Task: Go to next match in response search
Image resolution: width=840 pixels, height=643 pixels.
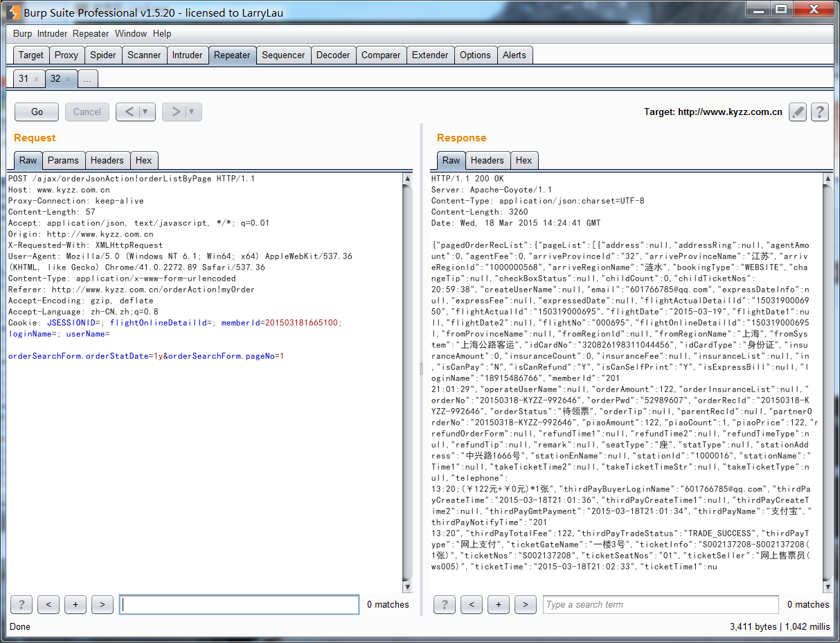Action: tap(526, 605)
